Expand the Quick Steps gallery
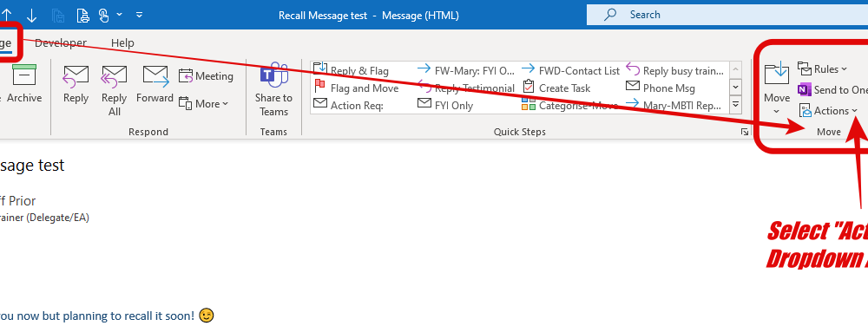 736,104
